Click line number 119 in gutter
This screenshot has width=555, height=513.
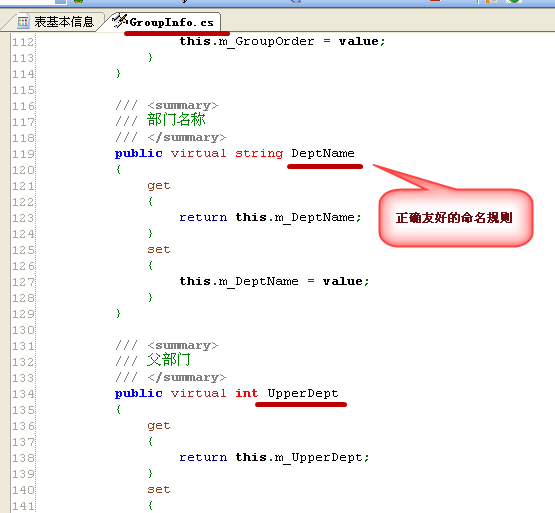click(23, 154)
